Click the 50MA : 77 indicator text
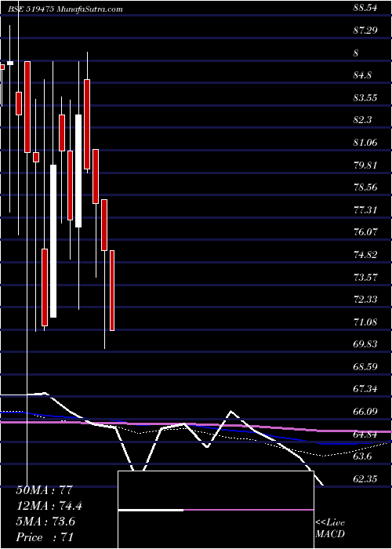Viewport: 392px width, 549px height. pos(44,490)
